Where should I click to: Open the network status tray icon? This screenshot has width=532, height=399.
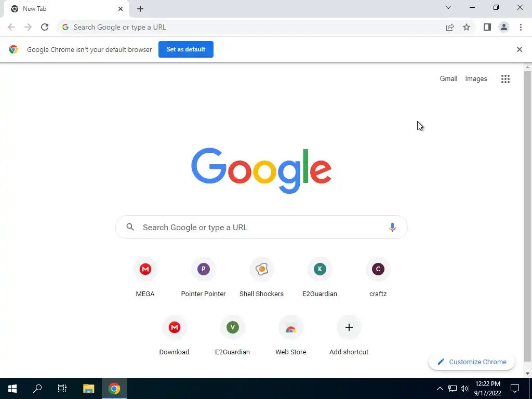pyautogui.click(x=453, y=389)
